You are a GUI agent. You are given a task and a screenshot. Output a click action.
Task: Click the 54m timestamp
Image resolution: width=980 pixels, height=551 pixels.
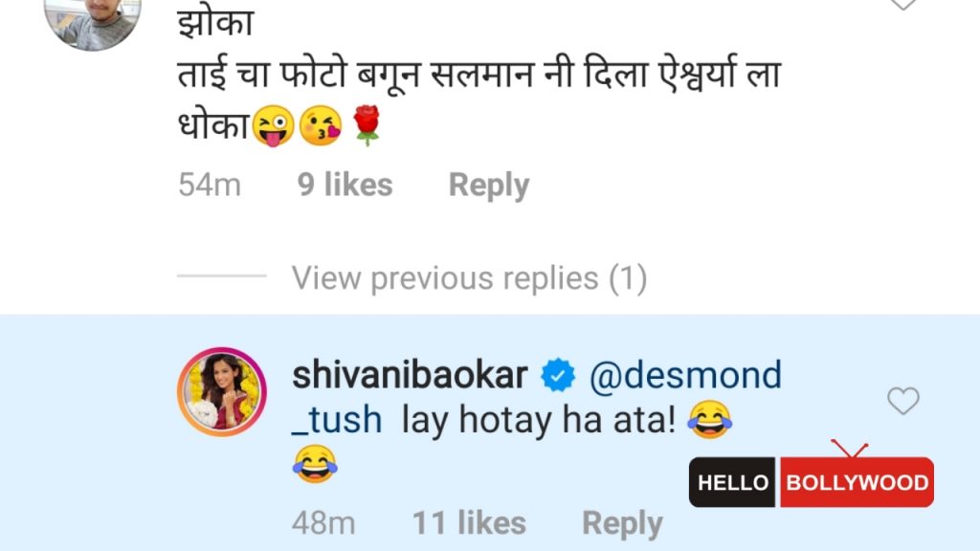pos(210,185)
